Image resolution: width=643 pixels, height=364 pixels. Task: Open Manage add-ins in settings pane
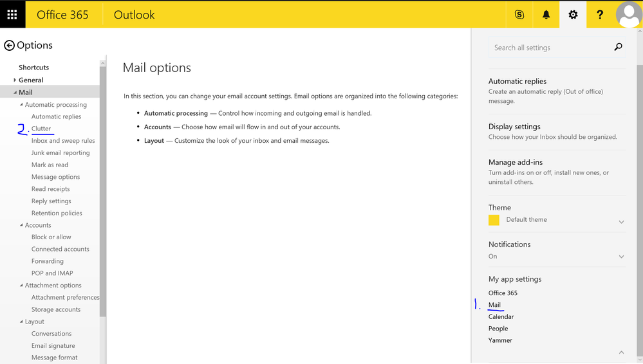(516, 162)
